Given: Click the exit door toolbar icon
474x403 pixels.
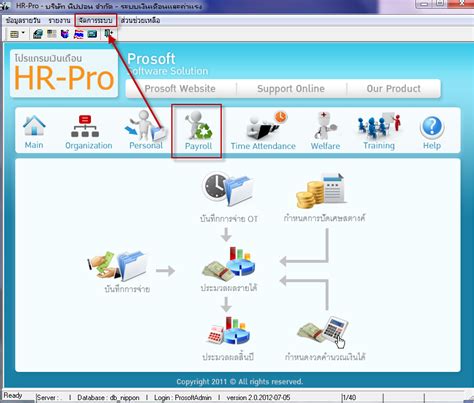Looking at the screenshot, I should click(108, 34).
